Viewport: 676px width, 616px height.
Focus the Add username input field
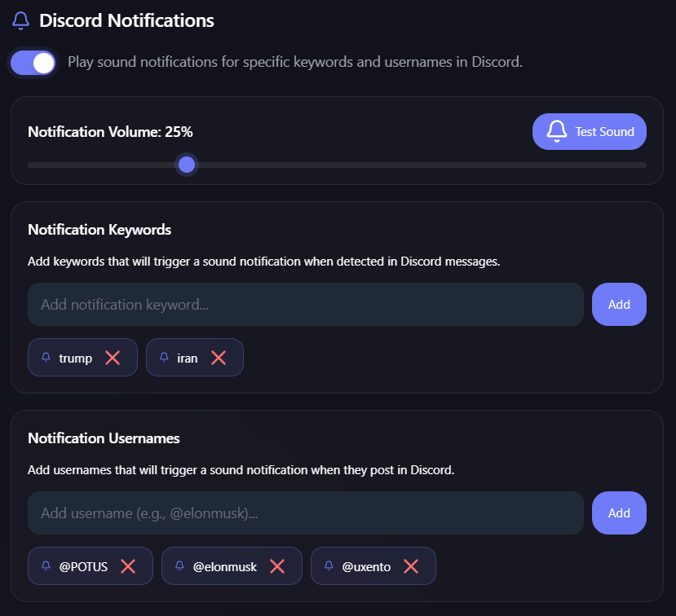(306, 513)
